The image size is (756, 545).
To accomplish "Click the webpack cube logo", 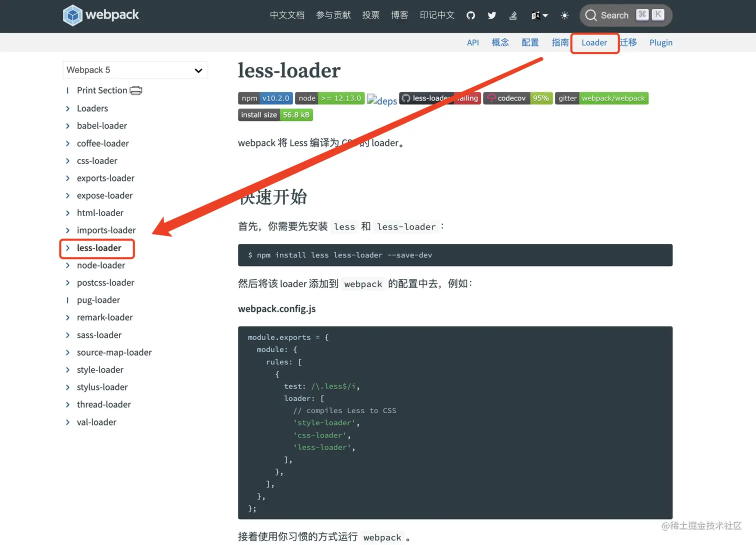I will point(72,15).
